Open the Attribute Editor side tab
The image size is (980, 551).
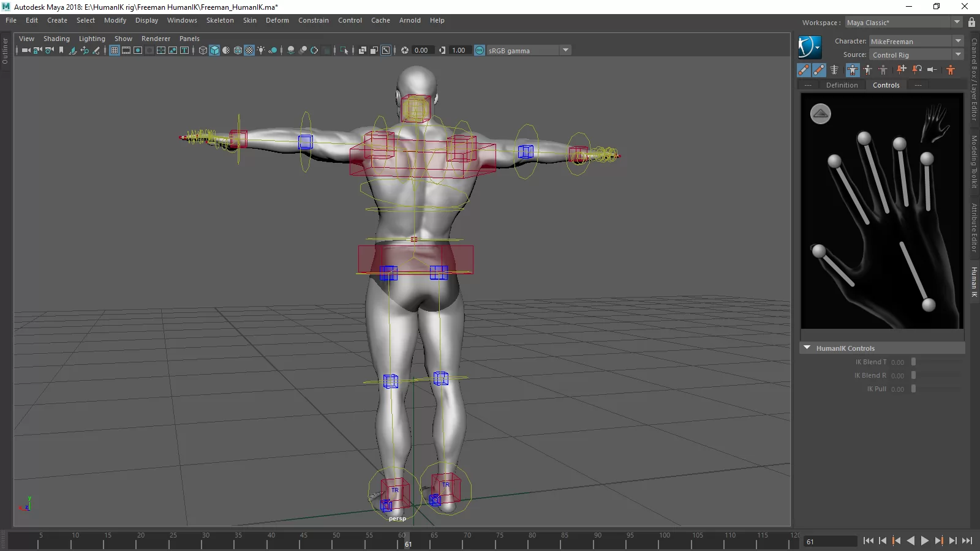pyautogui.click(x=974, y=227)
